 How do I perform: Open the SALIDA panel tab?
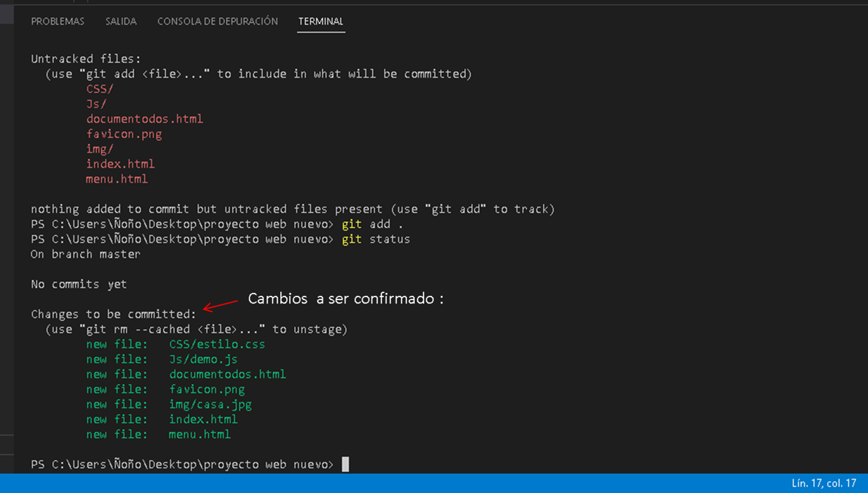[x=121, y=21]
